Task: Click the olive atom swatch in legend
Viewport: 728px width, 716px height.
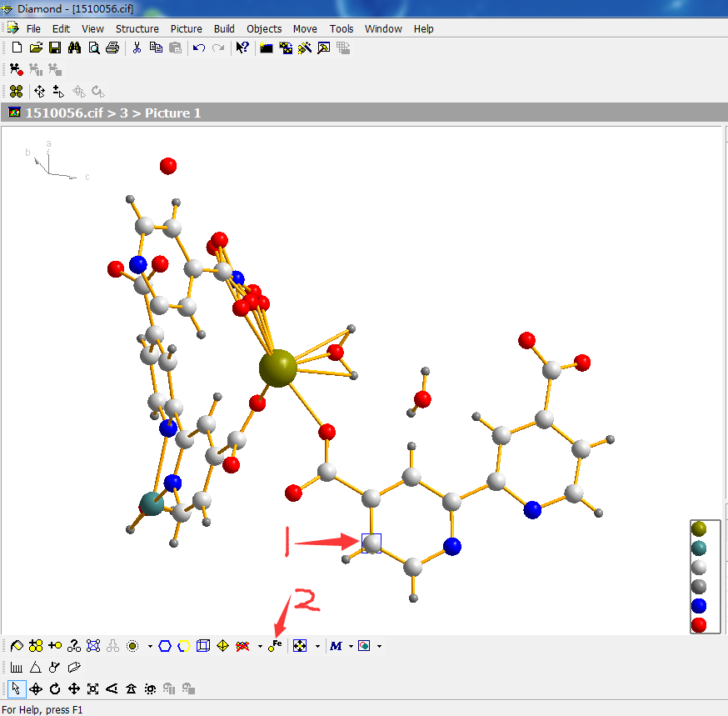Action: coord(699,528)
